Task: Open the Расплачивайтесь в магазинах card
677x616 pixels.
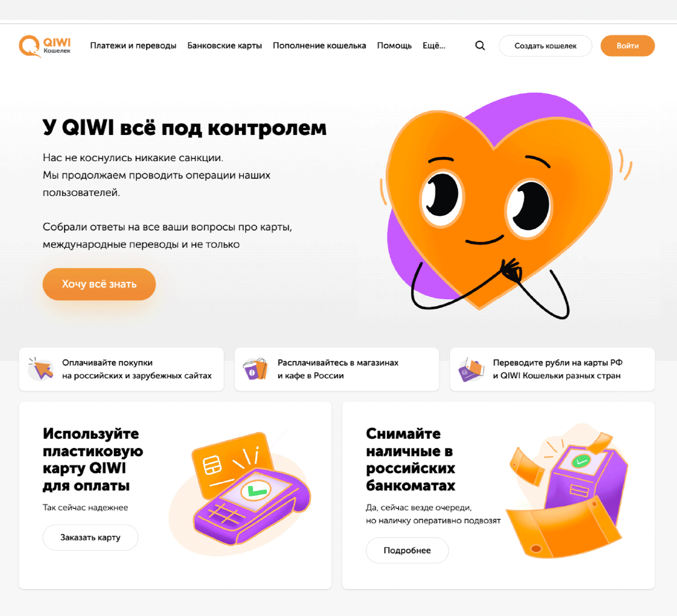Action: click(x=337, y=370)
